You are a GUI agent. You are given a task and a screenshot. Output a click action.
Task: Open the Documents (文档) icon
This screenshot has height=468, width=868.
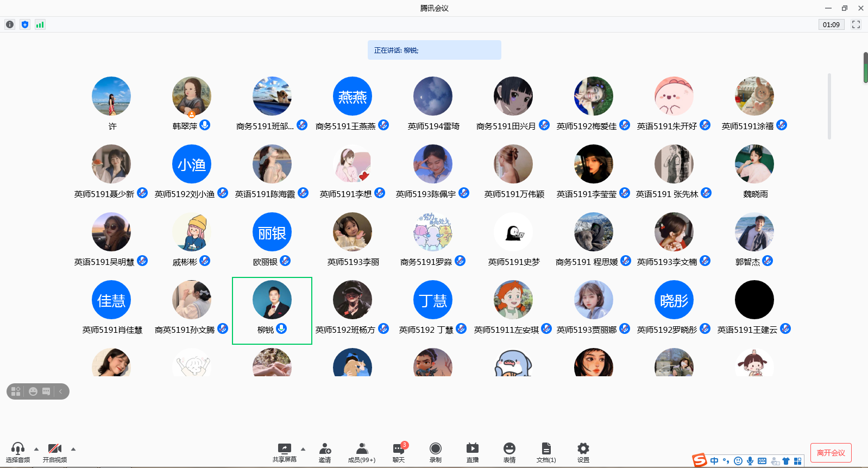pyautogui.click(x=546, y=452)
